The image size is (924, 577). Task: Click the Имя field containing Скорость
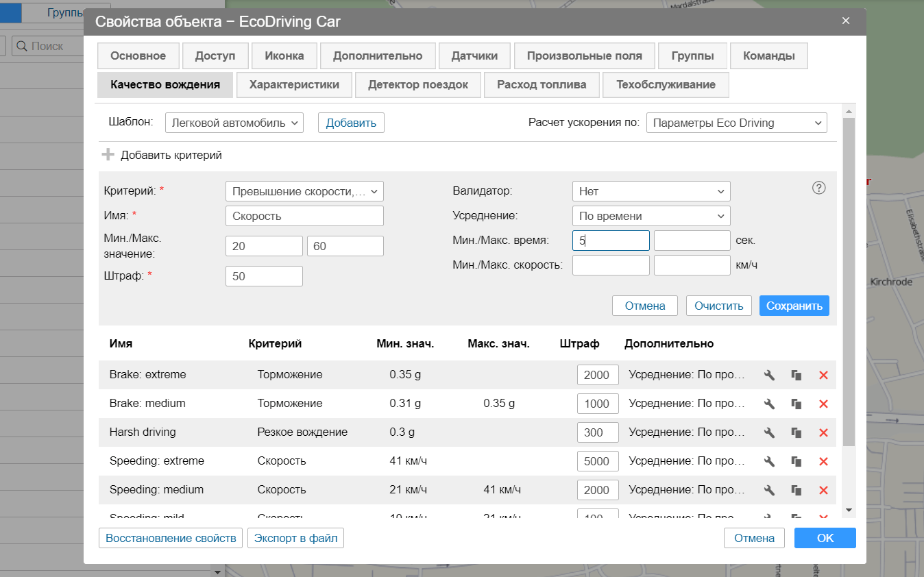[304, 216]
